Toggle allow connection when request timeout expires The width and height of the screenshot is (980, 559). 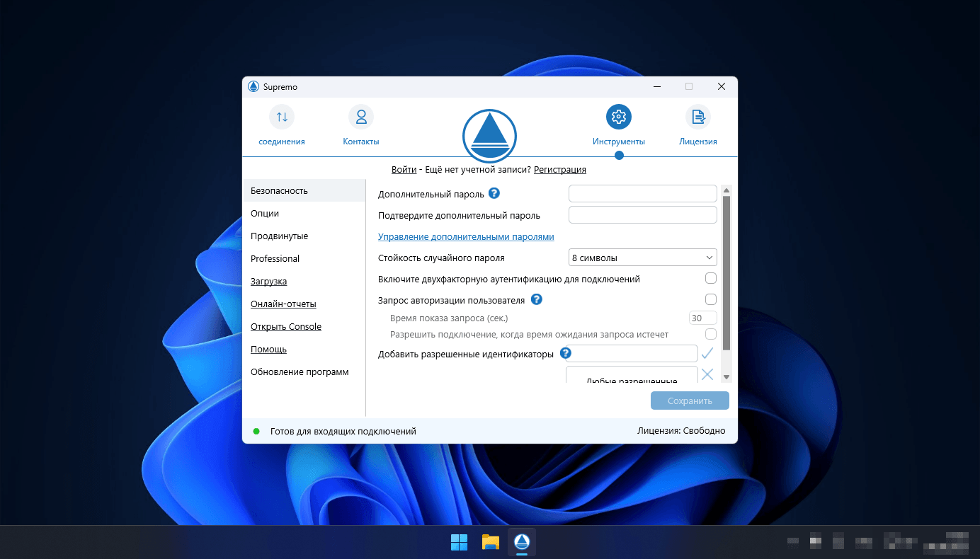point(711,333)
